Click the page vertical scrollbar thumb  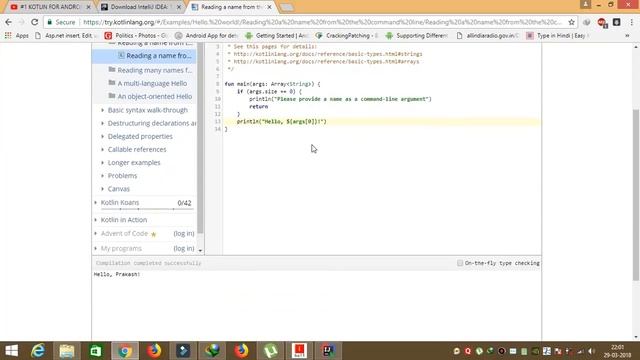click(636, 195)
